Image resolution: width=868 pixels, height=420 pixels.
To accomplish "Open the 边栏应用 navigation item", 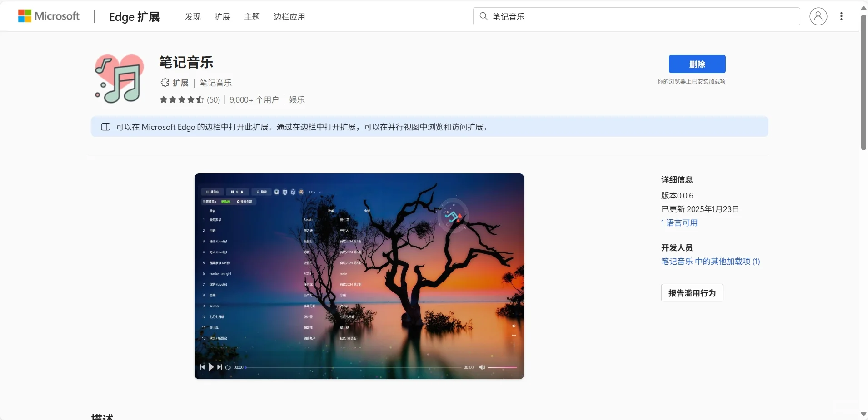I will tap(289, 17).
